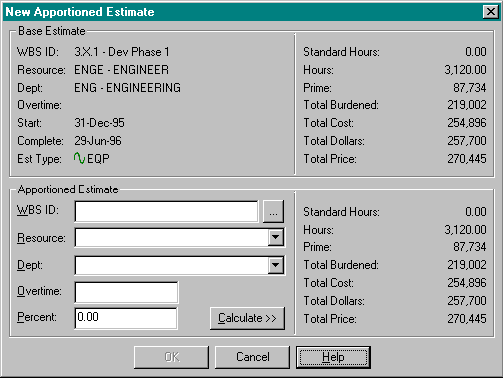This screenshot has height=379, width=503.
Task: Click the apportioned Total Burdened value 219,002
Action: 467,265
